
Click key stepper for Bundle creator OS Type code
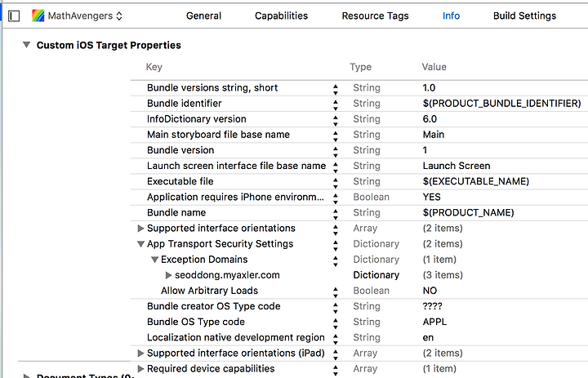point(336,308)
